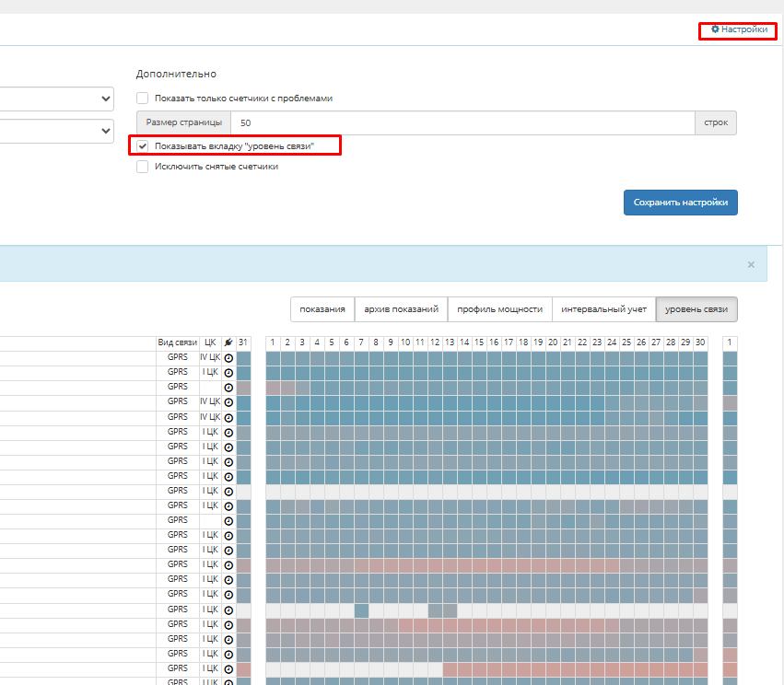The width and height of the screenshot is (784, 685).
Task: Click the clock icon in third GPRS row
Action: pyautogui.click(x=228, y=388)
